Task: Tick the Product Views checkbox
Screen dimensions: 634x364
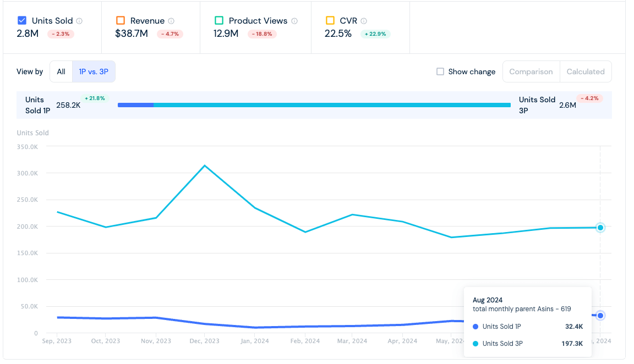Action: [x=218, y=20]
